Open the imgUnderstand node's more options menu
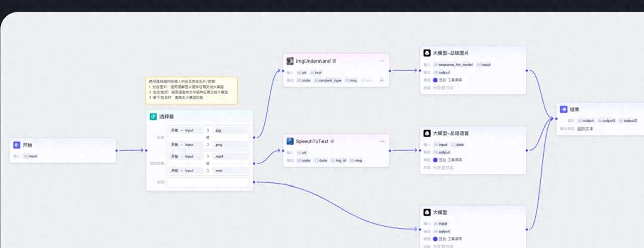This screenshot has height=248, width=644. click(x=382, y=61)
